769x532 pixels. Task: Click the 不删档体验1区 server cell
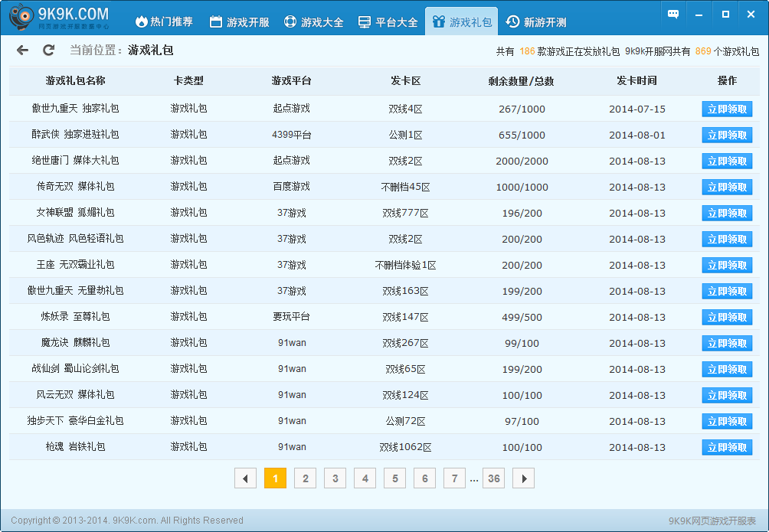click(x=406, y=265)
